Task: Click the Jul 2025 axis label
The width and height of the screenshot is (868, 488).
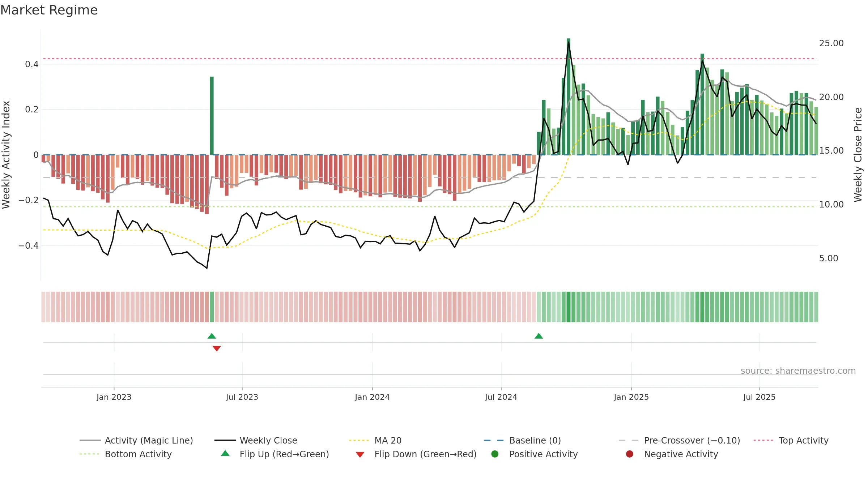Action: pos(759,397)
